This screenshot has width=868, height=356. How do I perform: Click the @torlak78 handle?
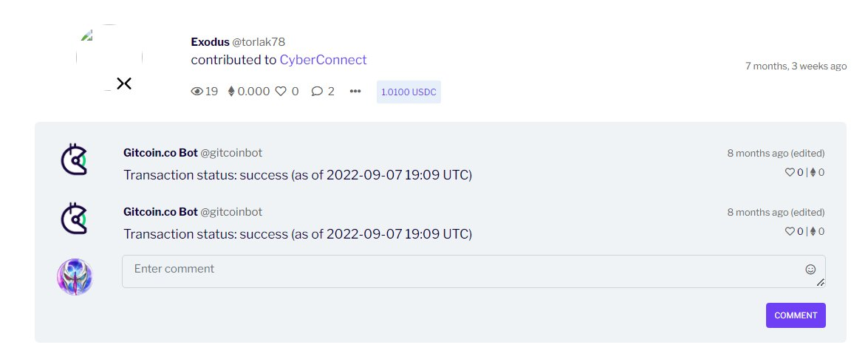[x=259, y=42]
